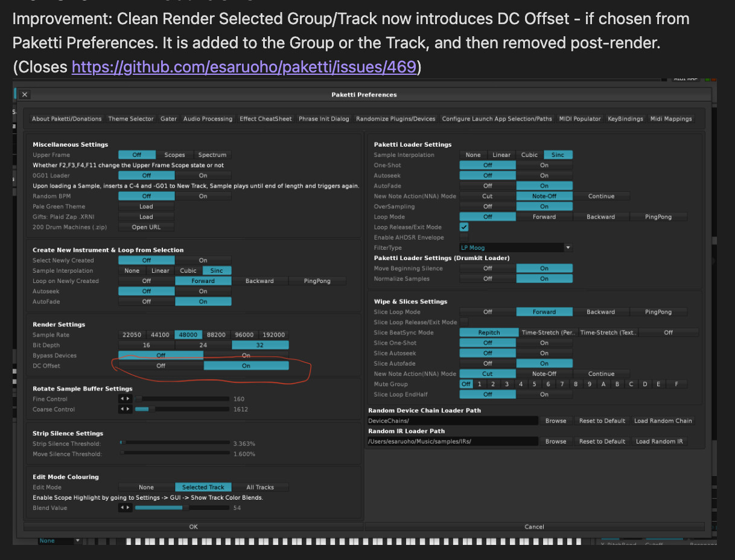The width and height of the screenshot is (735, 560).
Task: Click the Strip Silence Threshold slider
Action: pos(175,444)
